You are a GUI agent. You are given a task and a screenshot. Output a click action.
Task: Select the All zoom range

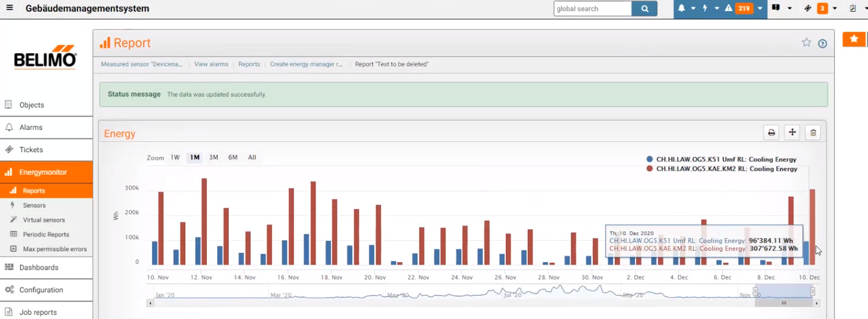click(x=252, y=158)
